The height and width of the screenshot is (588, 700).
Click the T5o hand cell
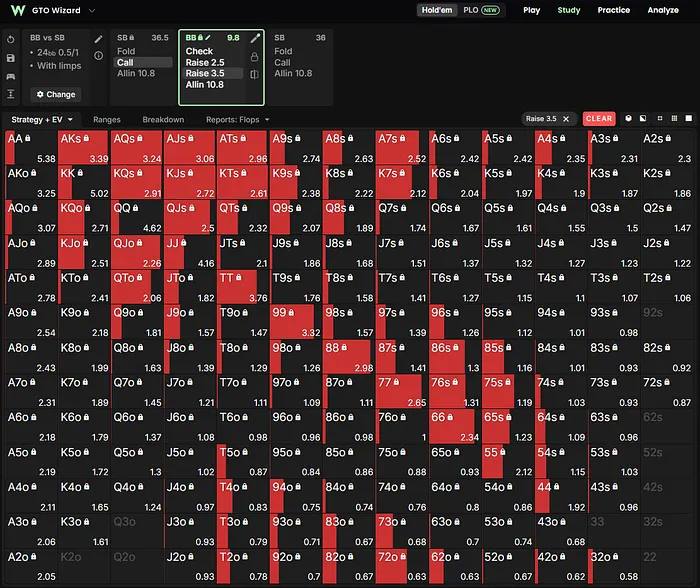(x=243, y=461)
